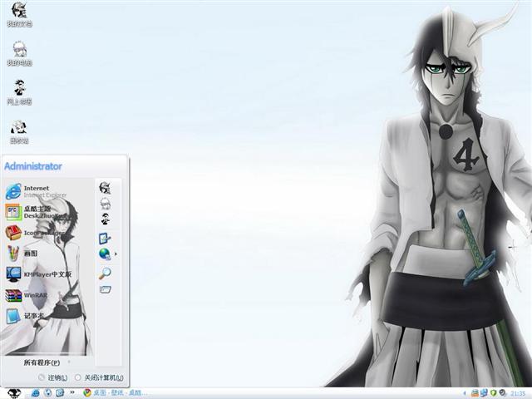Open the globe network connections icon in start menu
The height and width of the screenshot is (399, 532).
[x=105, y=254]
